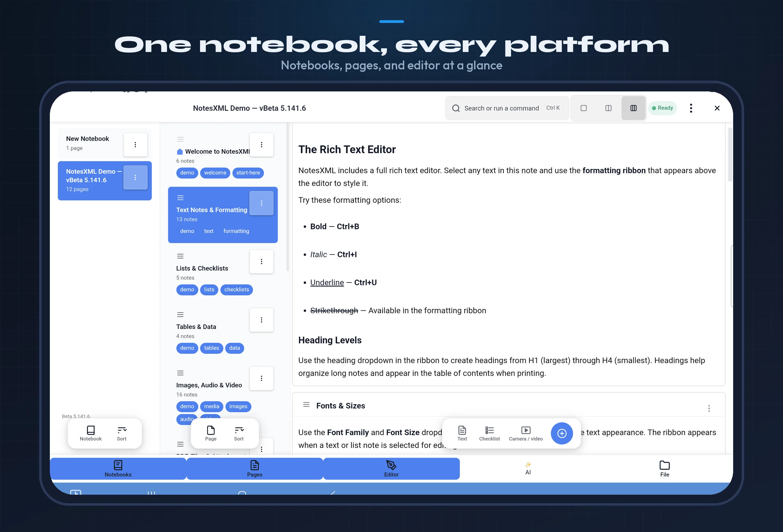Open options menu for Tables & Data page
This screenshot has height=532, width=783.
click(x=262, y=320)
